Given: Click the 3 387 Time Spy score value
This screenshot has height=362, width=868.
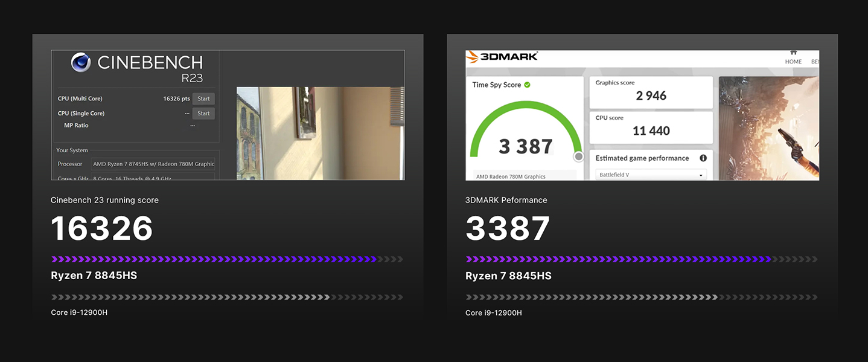Looking at the screenshot, I should click(x=526, y=146).
